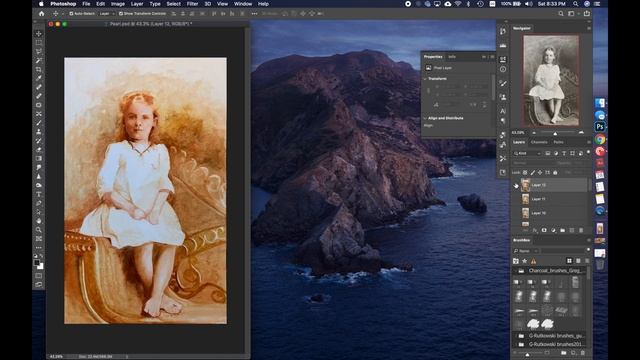Select the Eyedropper tool
Viewport: 640px width, 360px height.
(x=39, y=78)
